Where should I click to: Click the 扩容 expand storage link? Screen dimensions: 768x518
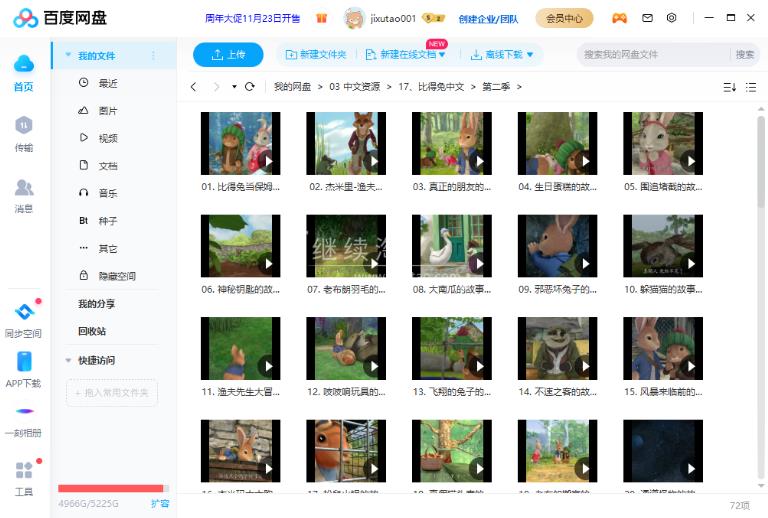(160, 503)
